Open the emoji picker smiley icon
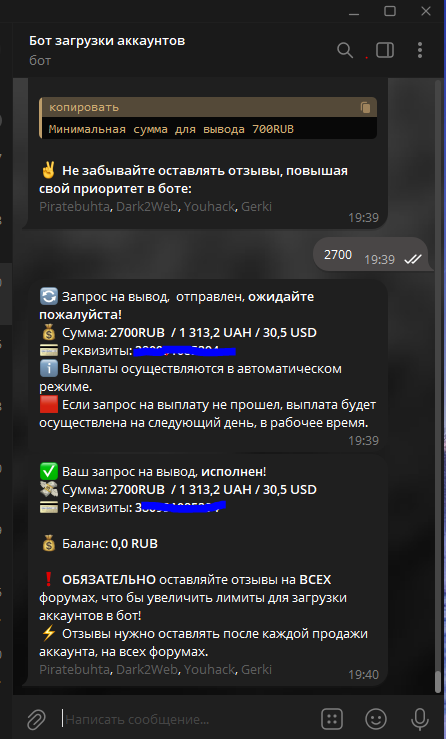The height and width of the screenshot is (739, 446). click(x=376, y=719)
